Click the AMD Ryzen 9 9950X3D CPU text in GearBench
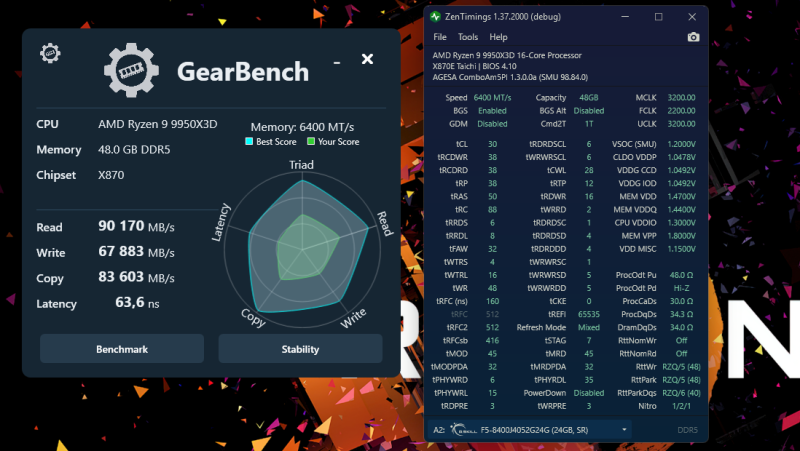The height and width of the screenshot is (451, 800). click(158, 124)
